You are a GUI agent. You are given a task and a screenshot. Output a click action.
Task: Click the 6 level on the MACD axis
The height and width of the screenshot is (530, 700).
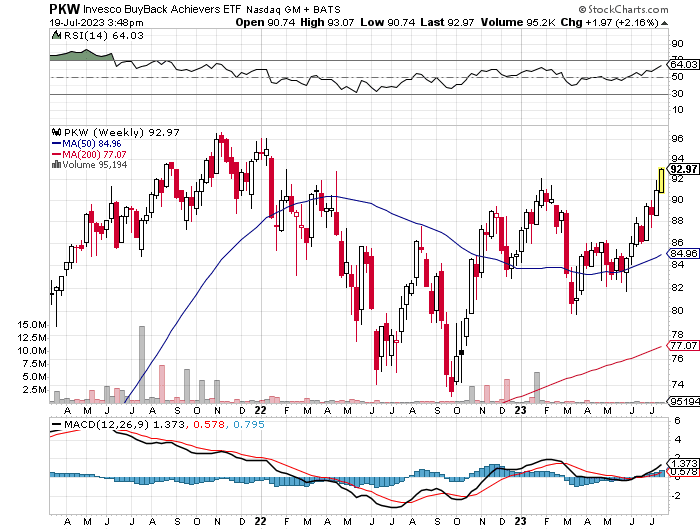pyautogui.click(x=677, y=421)
